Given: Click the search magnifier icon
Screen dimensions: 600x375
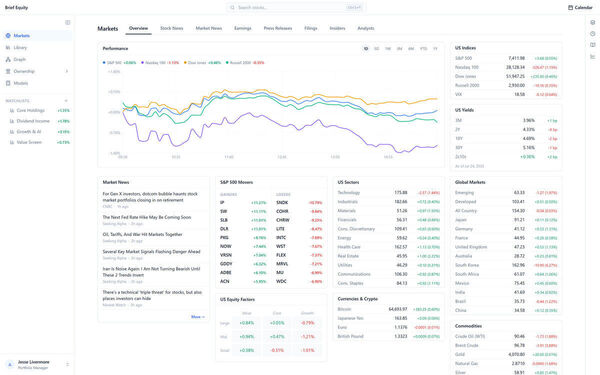Looking at the screenshot, I should click(232, 7).
